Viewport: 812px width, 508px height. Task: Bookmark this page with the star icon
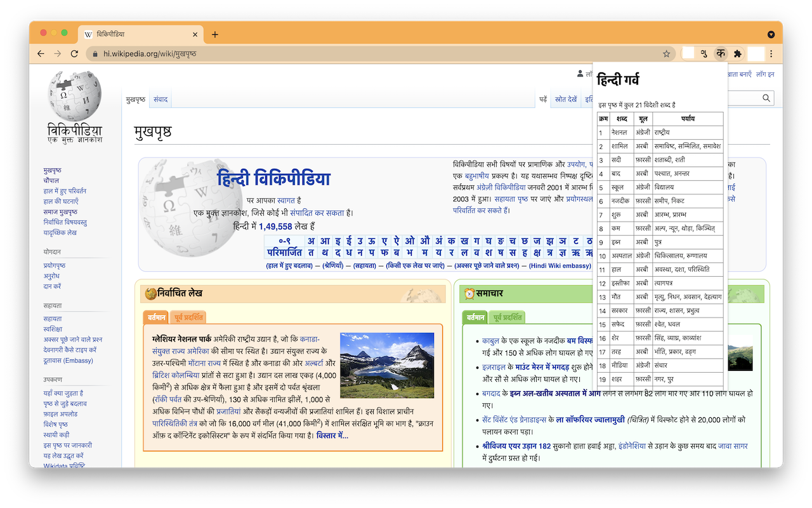tap(666, 54)
